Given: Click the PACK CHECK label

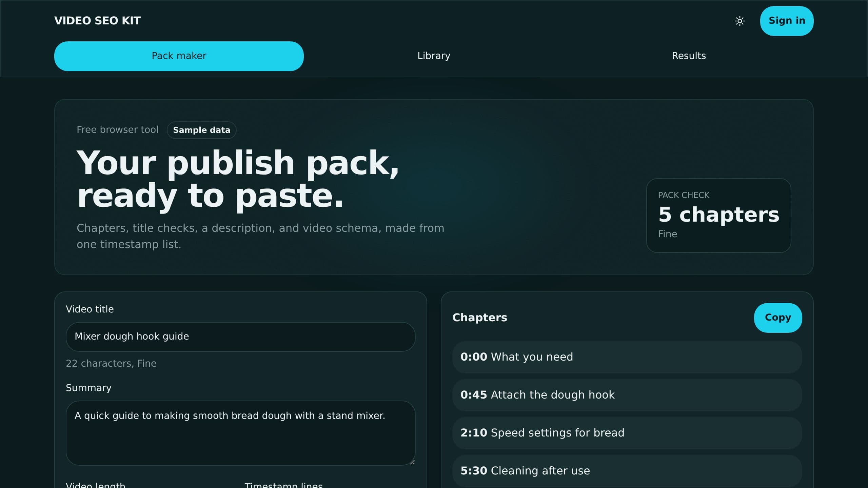Looking at the screenshot, I should (x=684, y=195).
